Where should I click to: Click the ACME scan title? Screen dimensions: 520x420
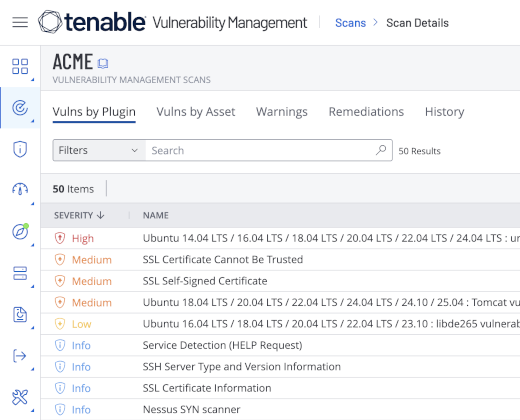pyautogui.click(x=73, y=62)
